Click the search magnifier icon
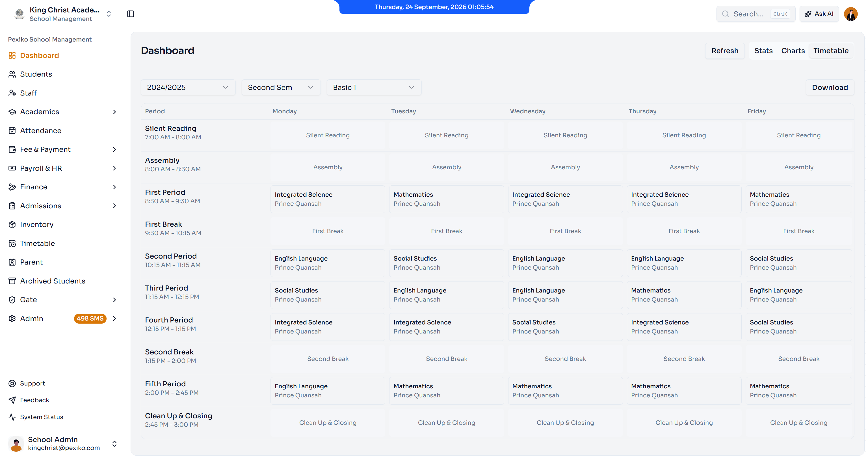868x457 pixels. coord(726,14)
